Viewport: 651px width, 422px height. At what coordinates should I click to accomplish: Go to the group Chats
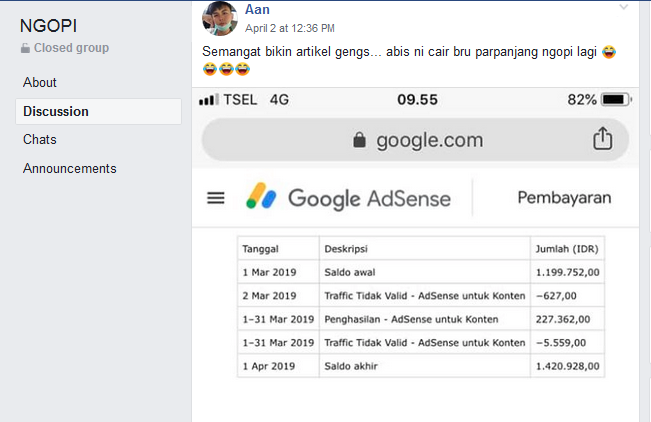click(40, 139)
